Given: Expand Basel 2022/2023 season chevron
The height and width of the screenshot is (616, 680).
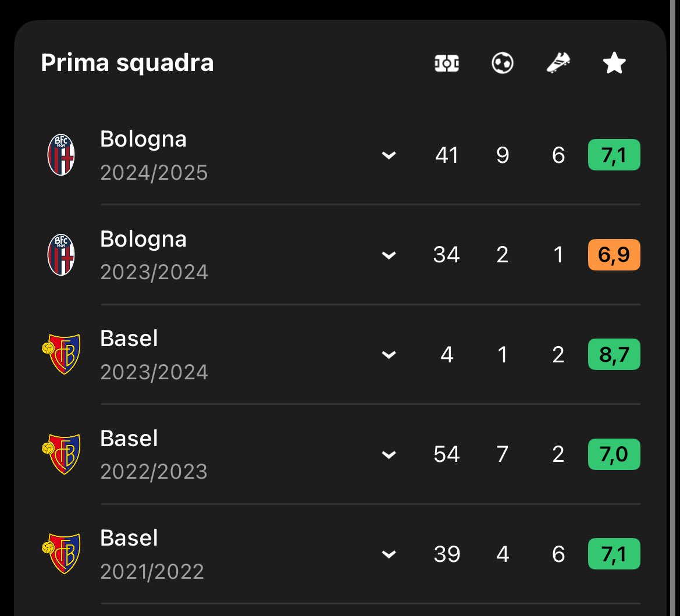Looking at the screenshot, I should [389, 455].
